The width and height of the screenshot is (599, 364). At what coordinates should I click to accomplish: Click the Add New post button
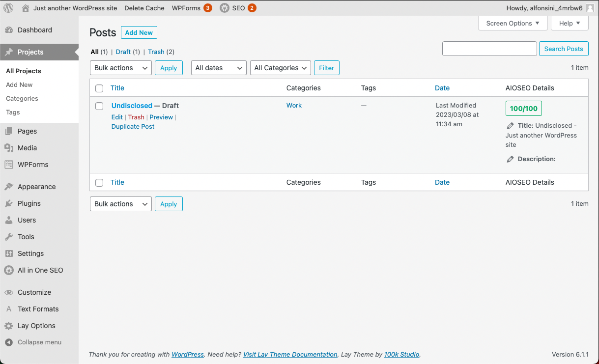pos(139,32)
